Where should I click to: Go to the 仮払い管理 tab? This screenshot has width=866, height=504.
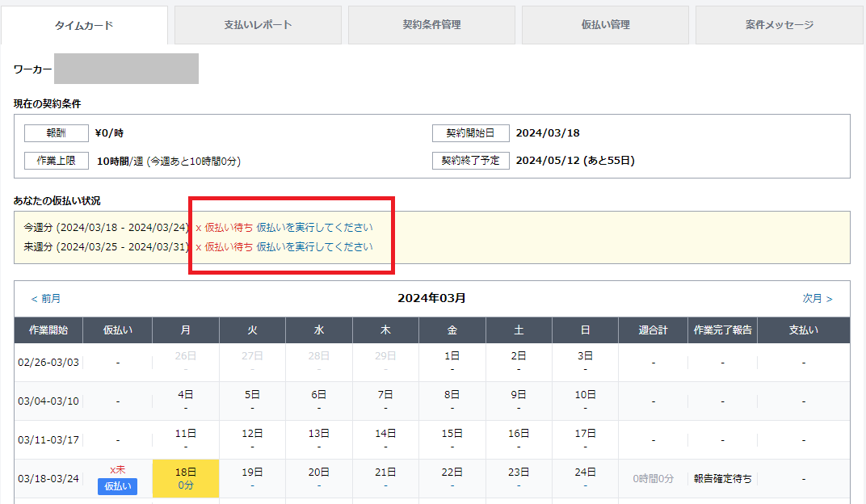[605, 25]
